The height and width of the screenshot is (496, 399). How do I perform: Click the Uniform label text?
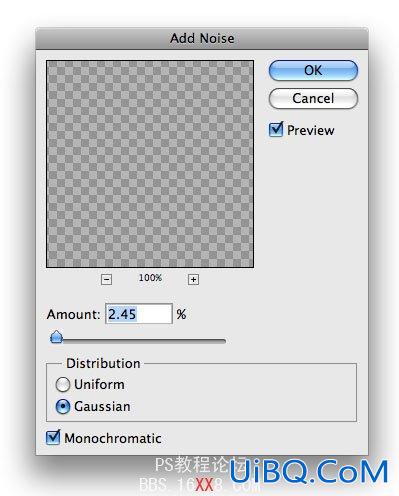[x=99, y=384]
